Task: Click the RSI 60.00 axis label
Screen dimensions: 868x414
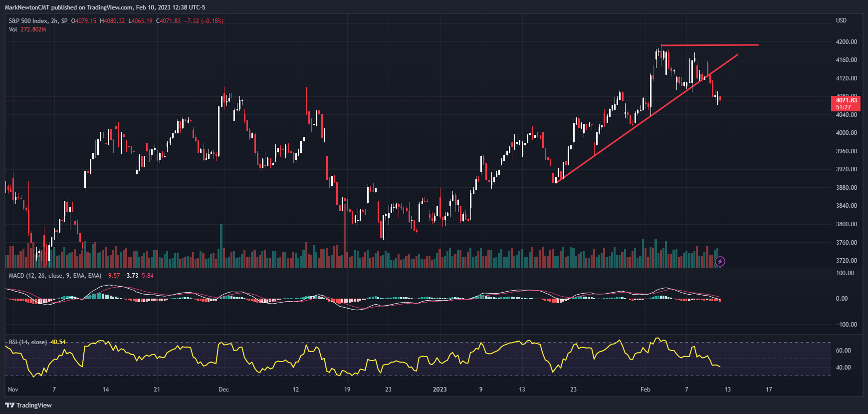Action: (843, 351)
